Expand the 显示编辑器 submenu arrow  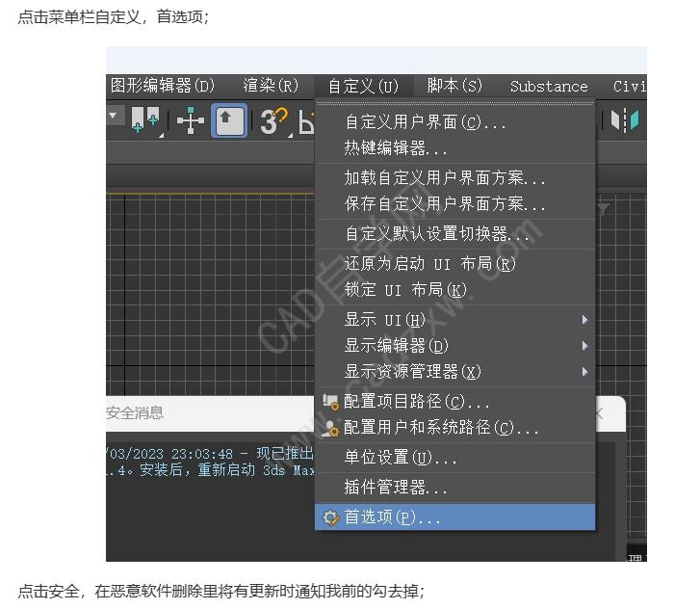coord(584,345)
